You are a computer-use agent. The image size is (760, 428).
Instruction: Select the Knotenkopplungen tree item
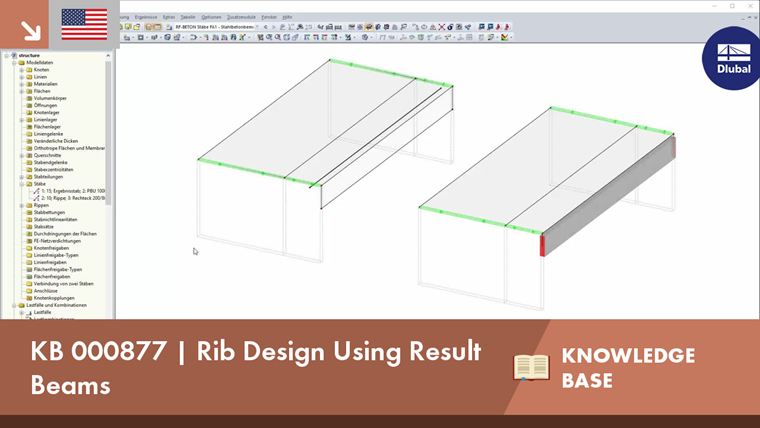point(54,298)
